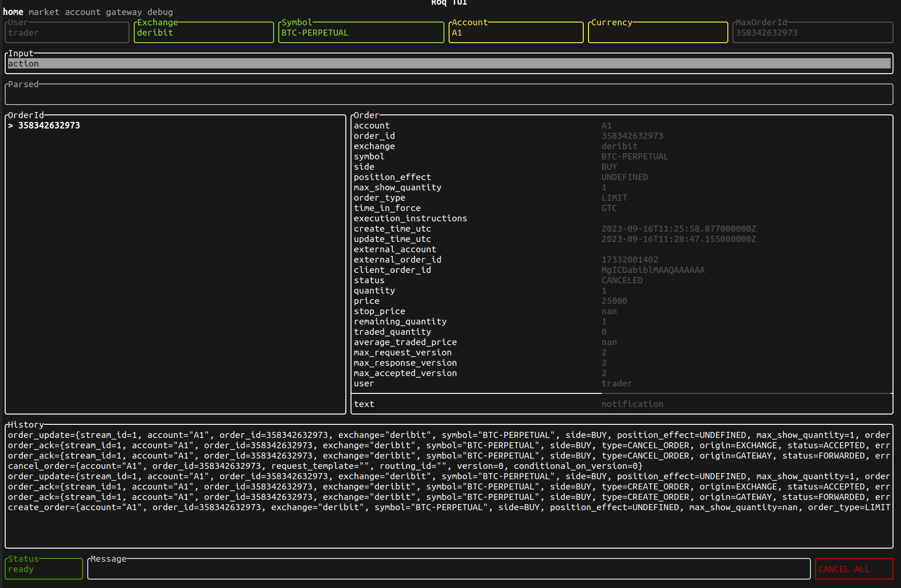This screenshot has width=901, height=588.
Task: Click the cancel_order history line
Action: (325, 466)
